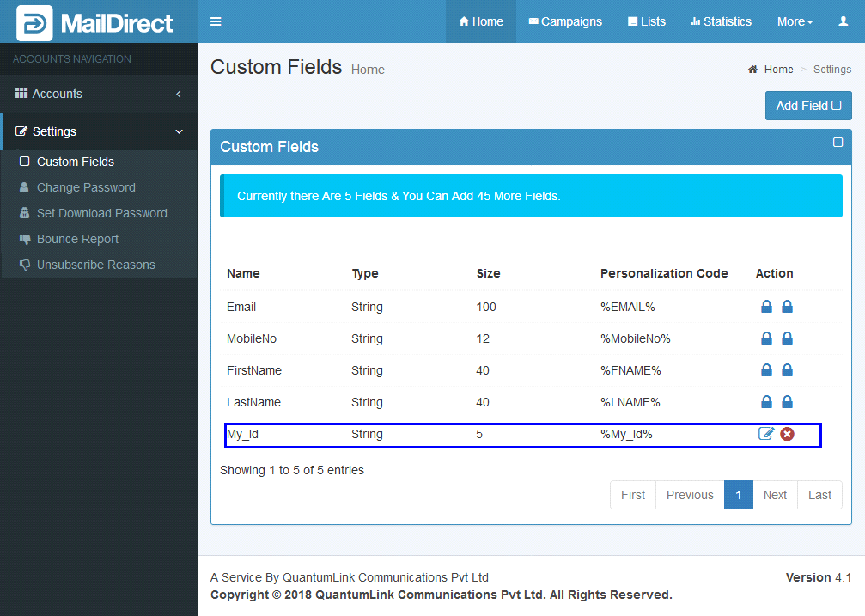Open the More dropdown menu
The height and width of the screenshot is (616, 865).
pos(795,21)
